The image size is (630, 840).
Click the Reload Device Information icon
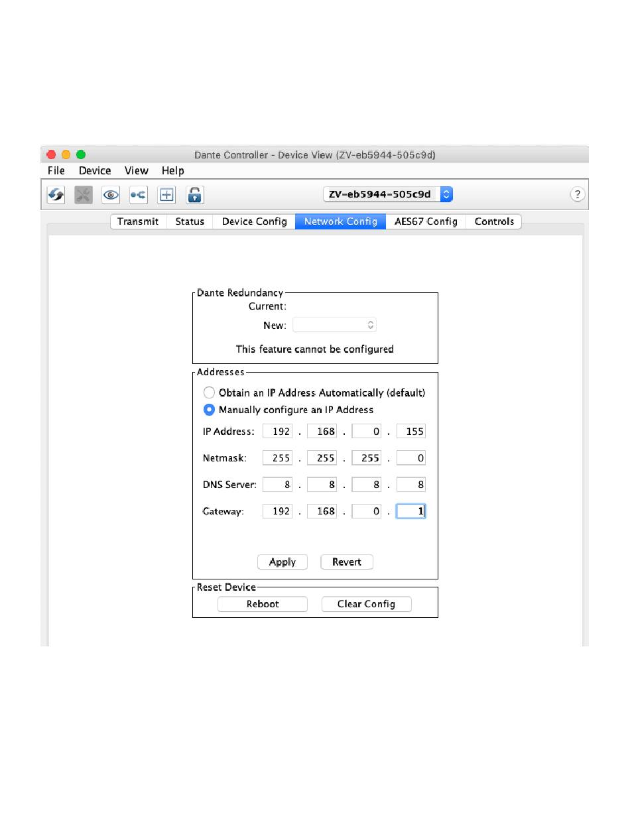[56, 195]
